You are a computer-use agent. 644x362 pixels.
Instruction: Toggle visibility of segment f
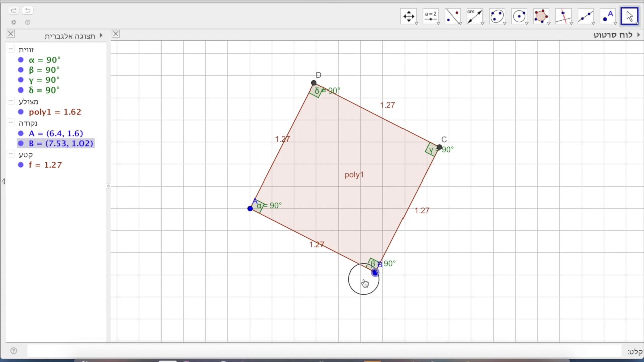click(x=21, y=165)
